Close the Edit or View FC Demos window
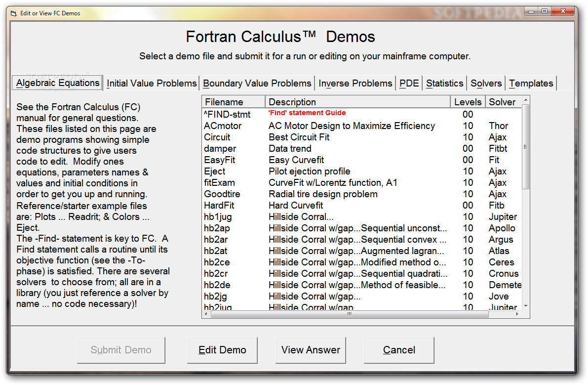Viewport: 588px width, 385px height. pos(563,12)
